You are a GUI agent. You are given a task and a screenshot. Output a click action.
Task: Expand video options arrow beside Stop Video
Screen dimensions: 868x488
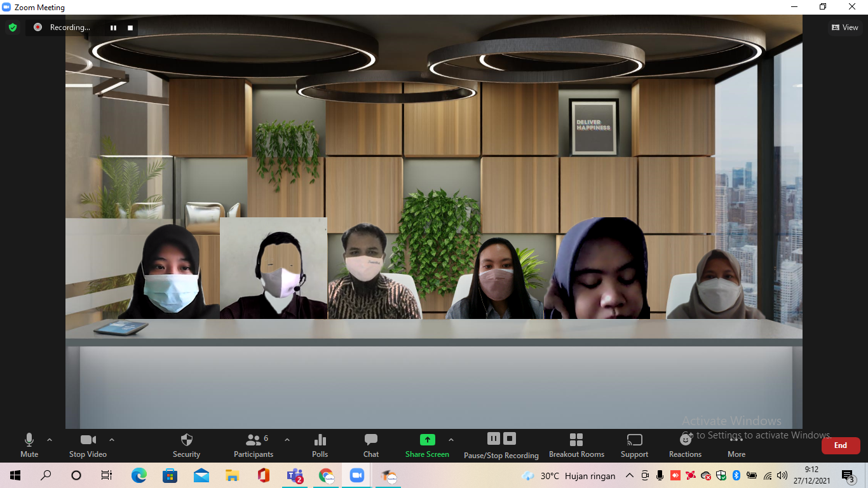click(x=112, y=440)
